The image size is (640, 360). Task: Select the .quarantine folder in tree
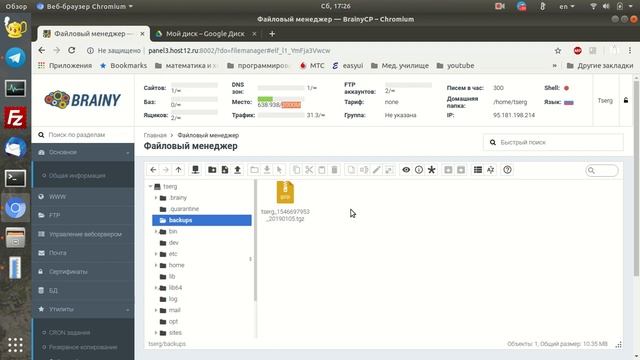184,209
